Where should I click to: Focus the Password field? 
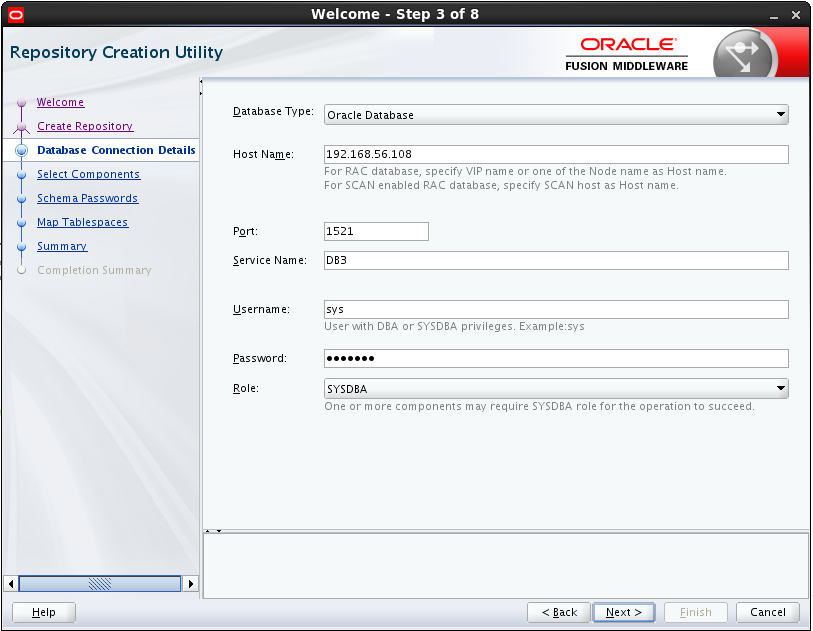click(x=556, y=358)
